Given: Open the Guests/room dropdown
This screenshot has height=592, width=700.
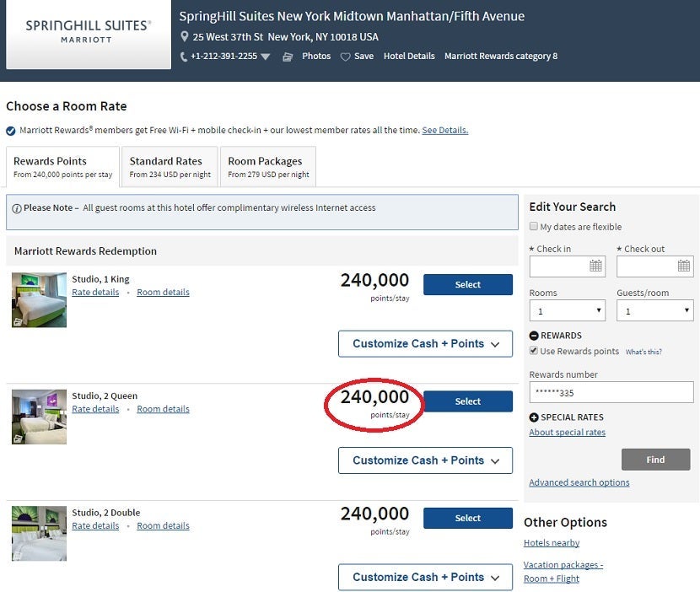Looking at the screenshot, I should [x=655, y=310].
